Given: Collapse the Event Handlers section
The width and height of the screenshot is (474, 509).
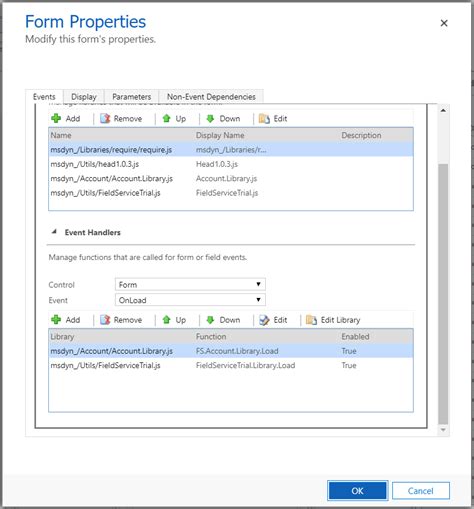Looking at the screenshot, I should pyautogui.click(x=54, y=232).
